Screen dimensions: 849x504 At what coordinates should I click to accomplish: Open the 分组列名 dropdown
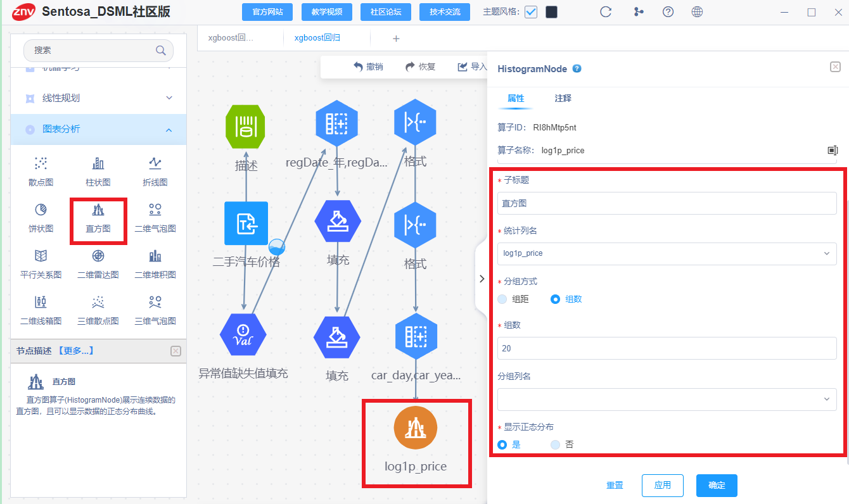(667, 399)
